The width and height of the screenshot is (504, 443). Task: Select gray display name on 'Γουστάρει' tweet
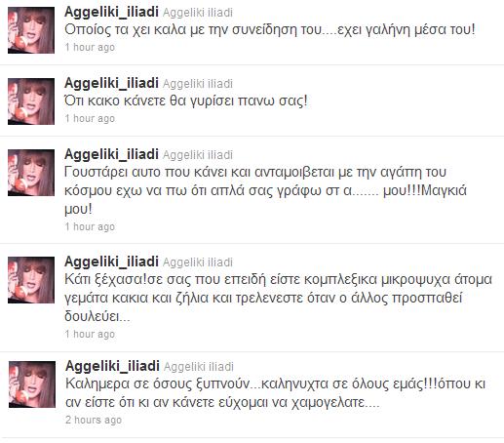pos(198,155)
